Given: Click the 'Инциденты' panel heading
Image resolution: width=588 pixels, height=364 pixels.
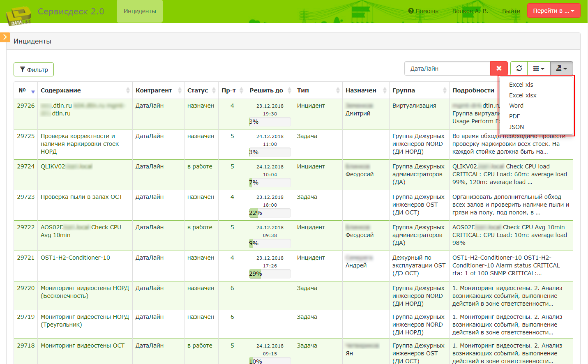Looking at the screenshot, I should coord(32,41).
